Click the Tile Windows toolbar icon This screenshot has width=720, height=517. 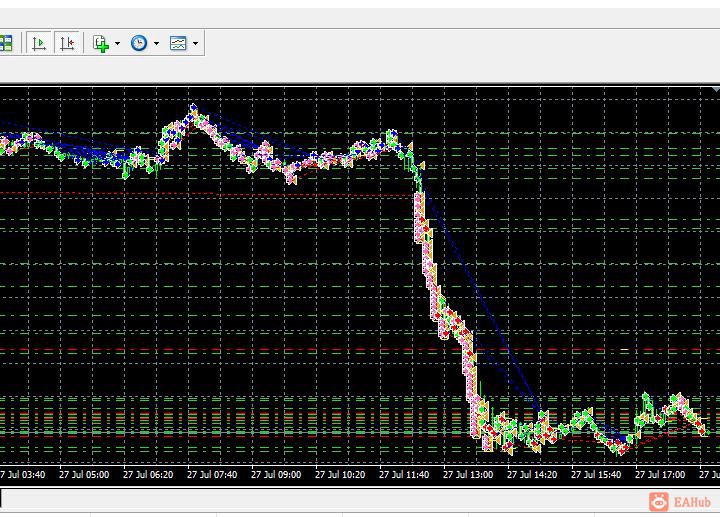pyautogui.click(x=6, y=43)
